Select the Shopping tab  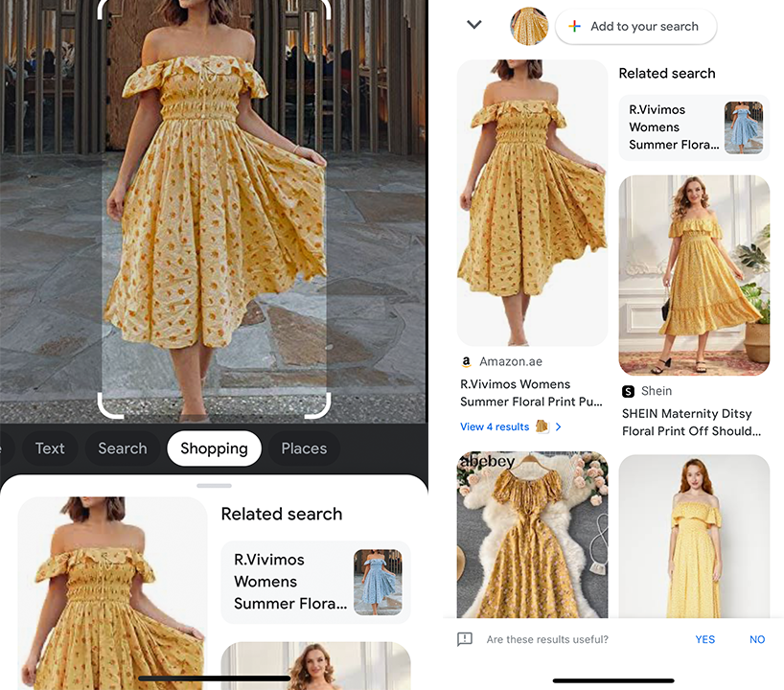tap(214, 448)
